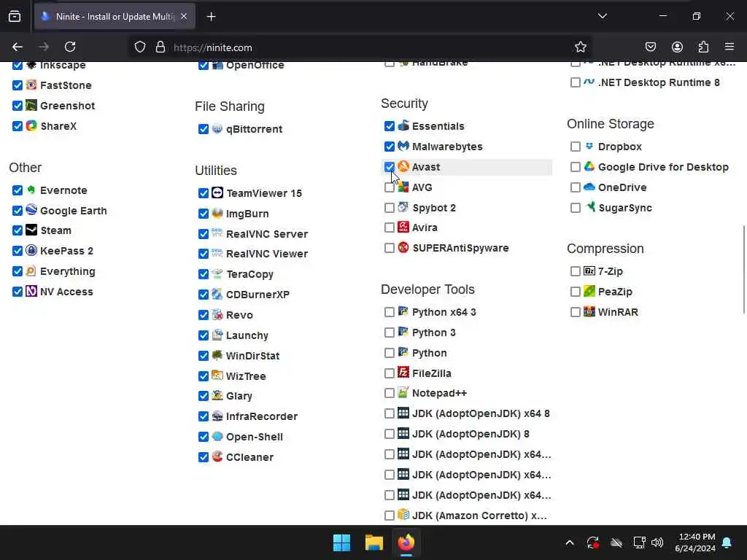Image resolution: width=747 pixels, height=560 pixels.
Task: Open tracking protection shield icon
Action: coord(139,47)
